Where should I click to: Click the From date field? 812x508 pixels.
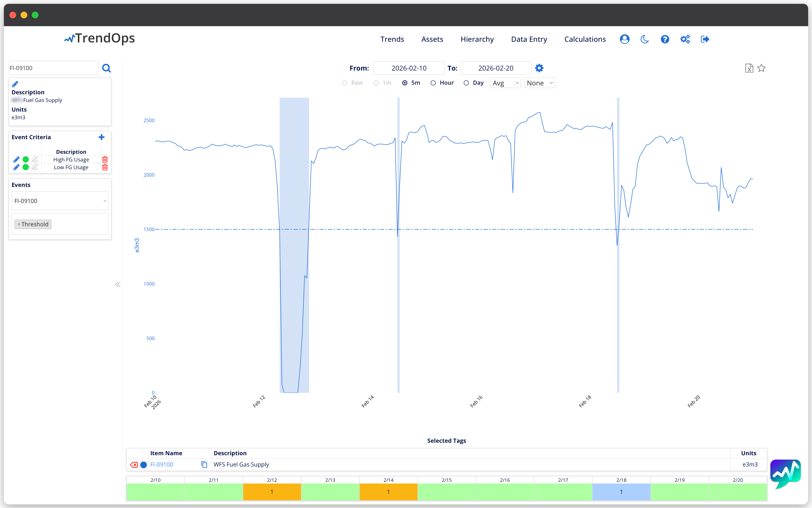[409, 68]
